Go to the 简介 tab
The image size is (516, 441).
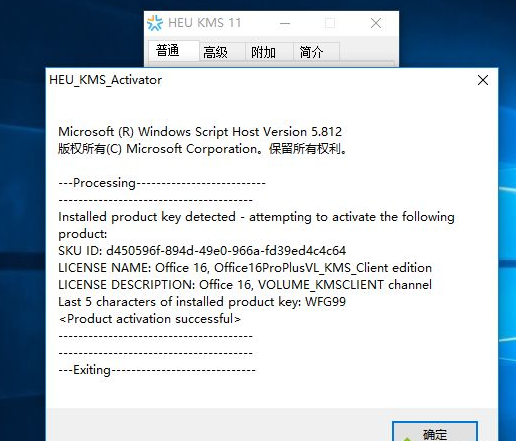[311, 52]
